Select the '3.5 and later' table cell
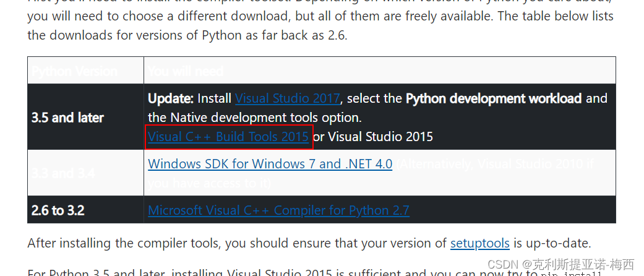Image resolution: width=644 pixels, height=276 pixels. pos(85,117)
